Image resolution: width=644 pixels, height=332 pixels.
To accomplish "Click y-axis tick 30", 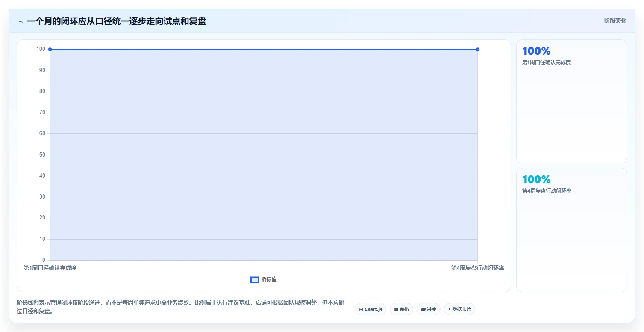I will coord(42,197).
